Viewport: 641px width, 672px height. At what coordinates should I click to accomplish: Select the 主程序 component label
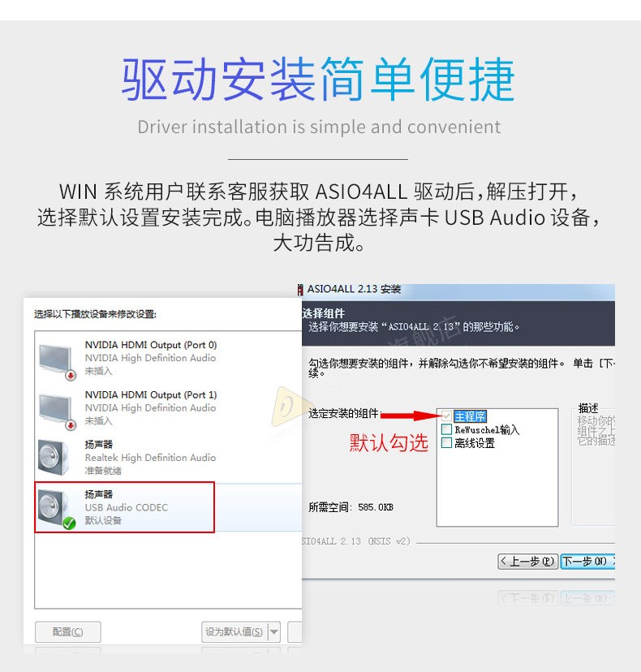point(470,416)
